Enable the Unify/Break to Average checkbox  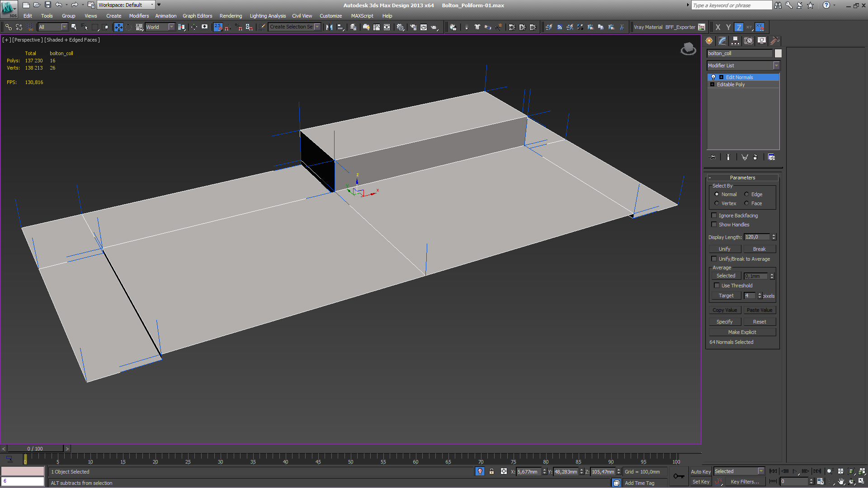pos(714,258)
